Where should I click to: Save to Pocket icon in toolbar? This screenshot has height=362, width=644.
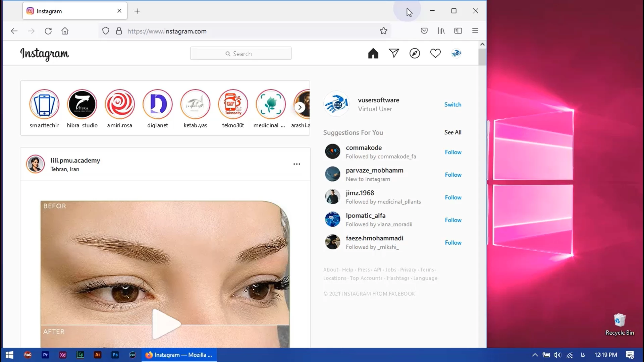(x=424, y=31)
